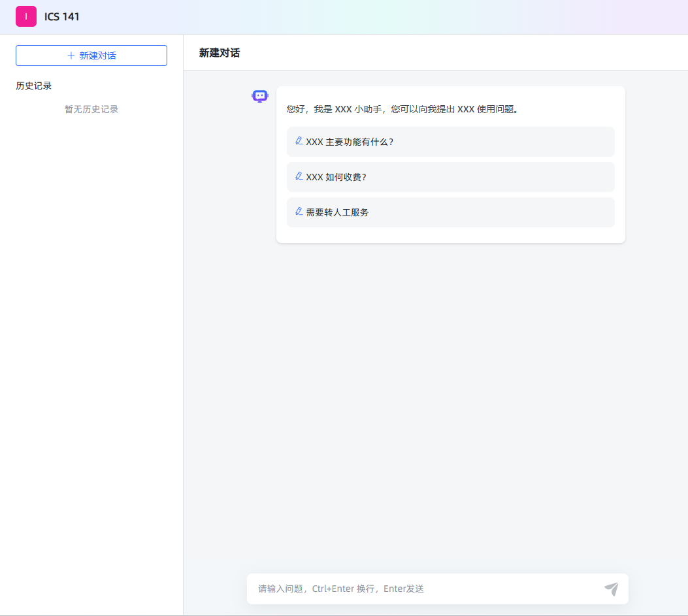Screen dimensions: 688x616
Task: Click the paper plane send icon
Action: pos(612,589)
